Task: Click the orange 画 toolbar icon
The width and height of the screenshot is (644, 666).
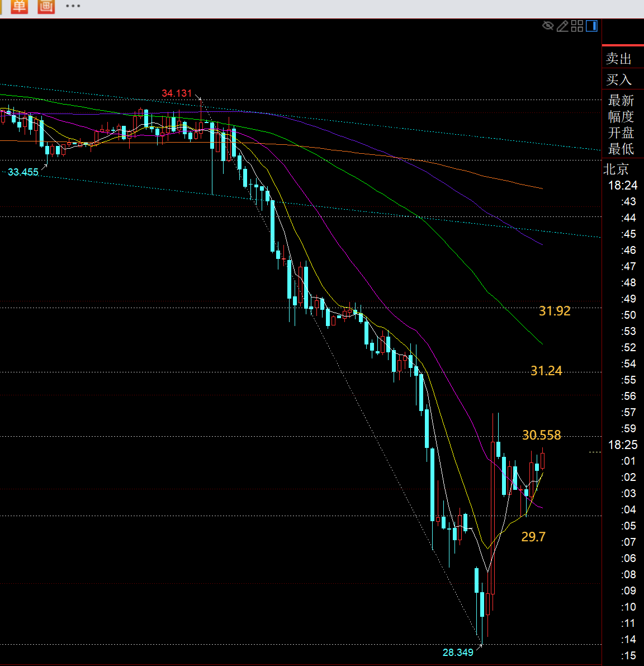Action: click(46, 7)
